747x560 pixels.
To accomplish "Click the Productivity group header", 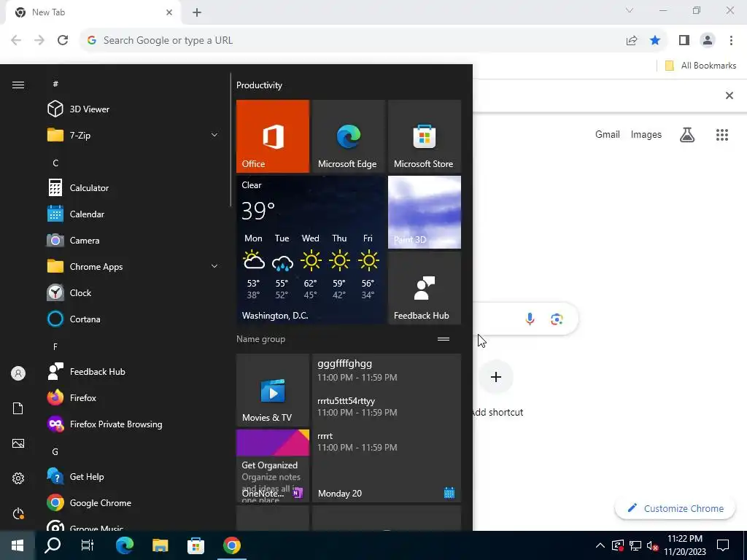I will (259, 85).
